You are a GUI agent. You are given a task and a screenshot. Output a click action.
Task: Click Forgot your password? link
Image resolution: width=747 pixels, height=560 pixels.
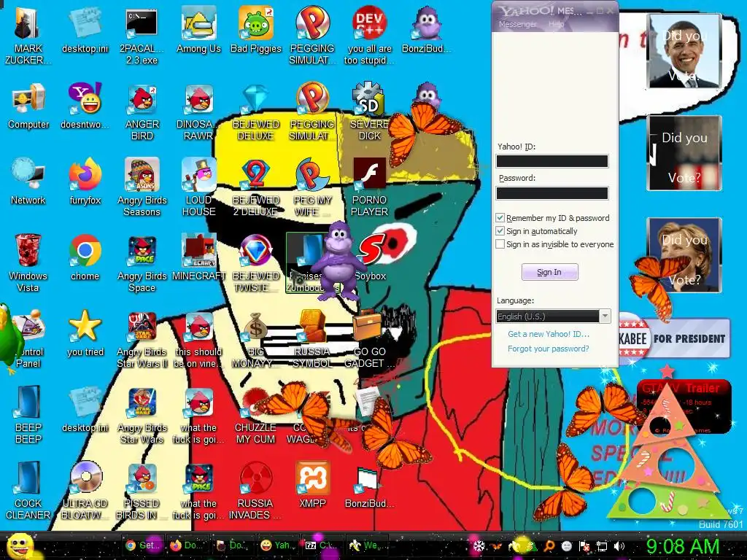(549, 349)
